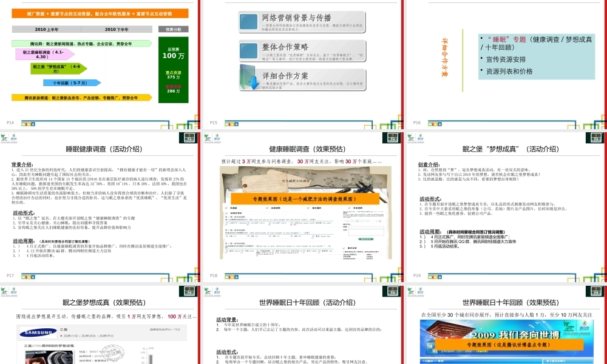Click the title 睡眠健康调查（活动介绍）
The width and height of the screenshot is (607, 364).
tap(104, 149)
